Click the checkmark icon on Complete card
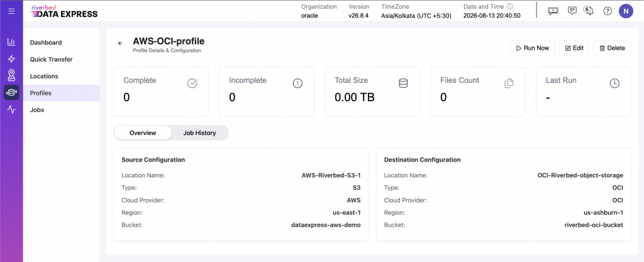This screenshot has height=262, width=644. coord(192,83)
